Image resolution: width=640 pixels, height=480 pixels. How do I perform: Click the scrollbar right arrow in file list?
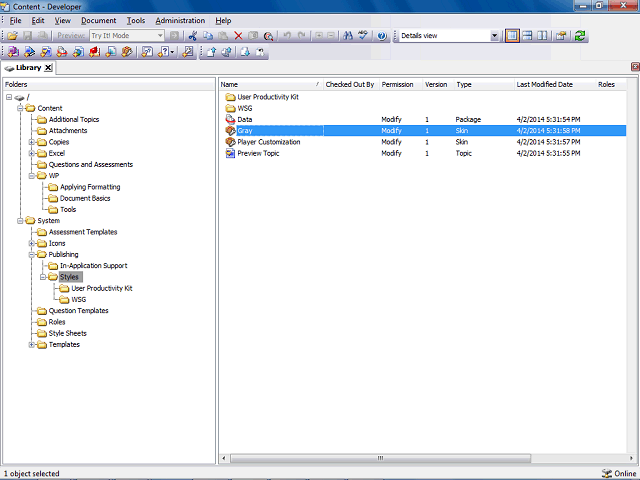click(x=631, y=458)
